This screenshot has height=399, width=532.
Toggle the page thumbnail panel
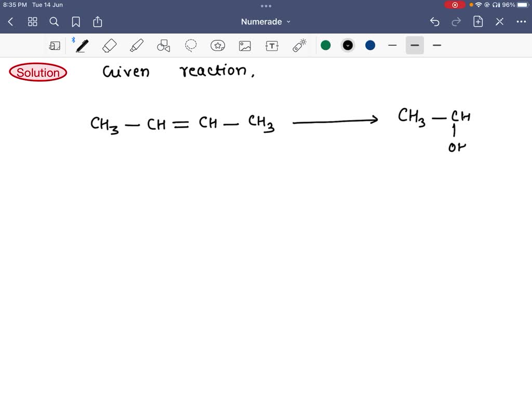[55, 45]
